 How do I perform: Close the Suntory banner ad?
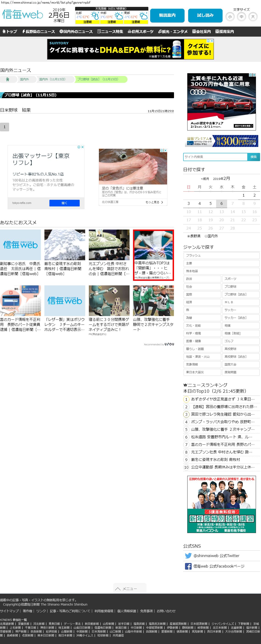click(212, 41)
